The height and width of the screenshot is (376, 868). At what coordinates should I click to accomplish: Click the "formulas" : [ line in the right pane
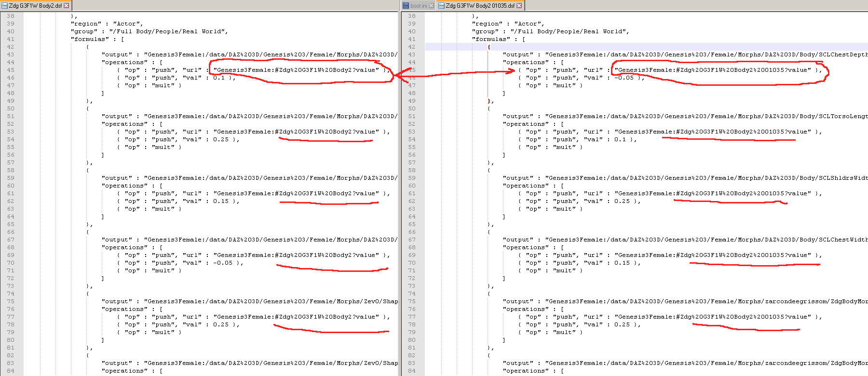coord(499,39)
